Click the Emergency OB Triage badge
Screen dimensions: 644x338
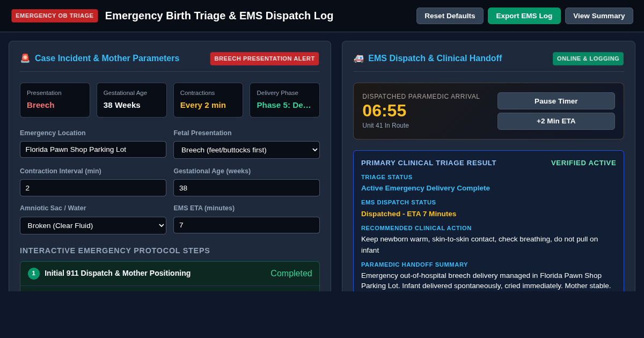tap(55, 16)
